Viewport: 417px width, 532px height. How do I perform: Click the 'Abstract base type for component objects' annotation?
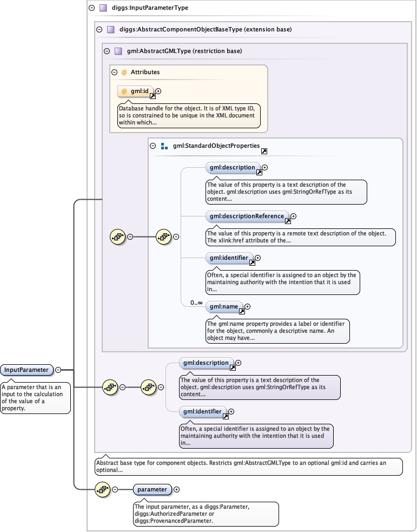[249, 467]
